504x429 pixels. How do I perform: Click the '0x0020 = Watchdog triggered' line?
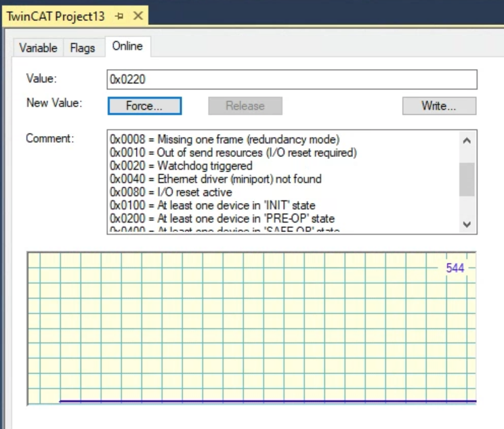coord(181,166)
